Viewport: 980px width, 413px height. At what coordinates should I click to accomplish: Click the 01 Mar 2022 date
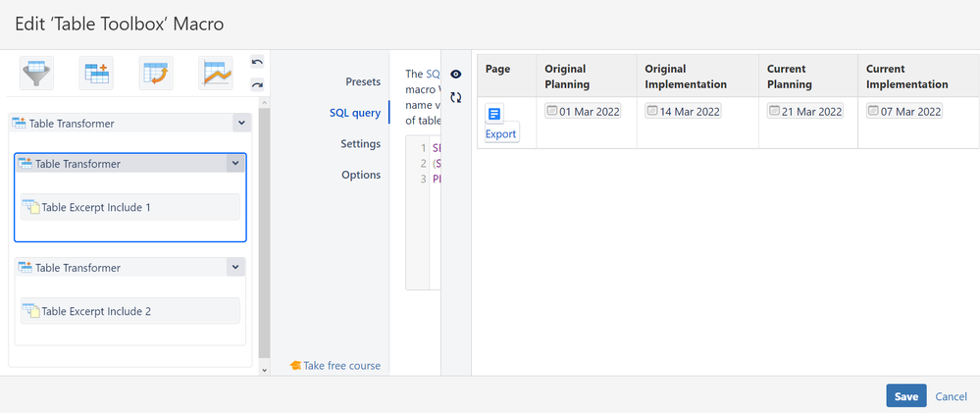pyautogui.click(x=583, y=111)
